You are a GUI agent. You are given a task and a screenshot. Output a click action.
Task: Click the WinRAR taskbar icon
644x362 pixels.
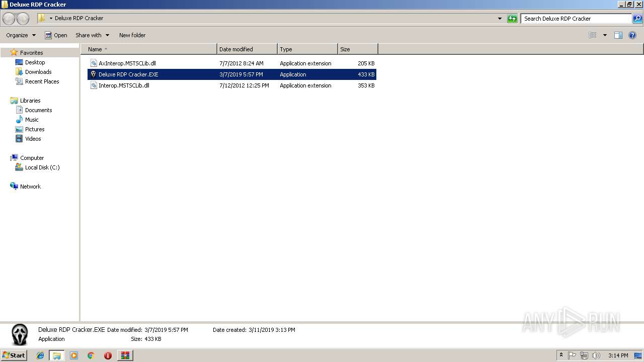coord(125,355)
